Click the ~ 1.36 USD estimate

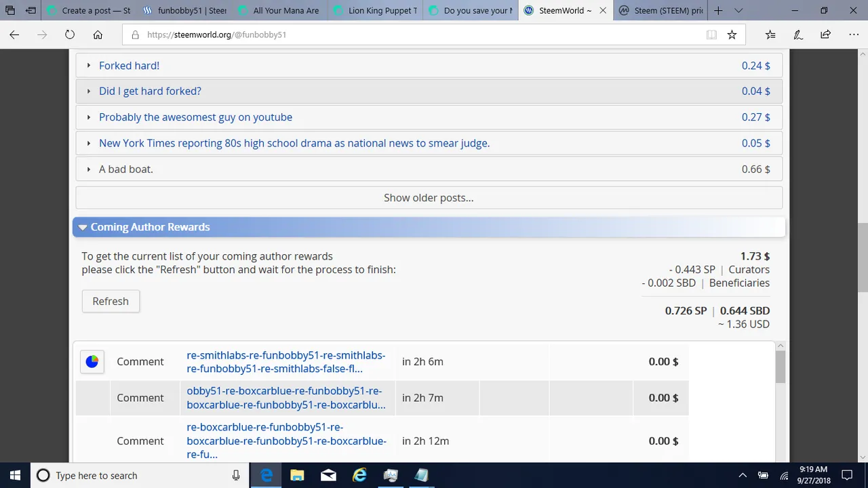pos(744,324)
